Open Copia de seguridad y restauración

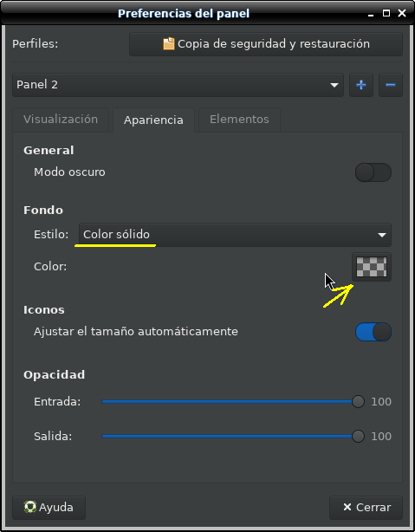(266, 44)
